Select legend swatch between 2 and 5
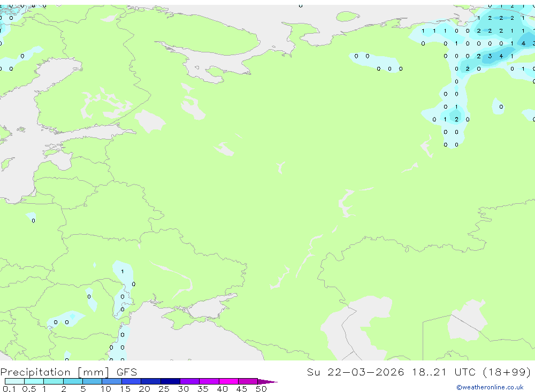This screenshot has height=392, width=535. tap(73, 381)
